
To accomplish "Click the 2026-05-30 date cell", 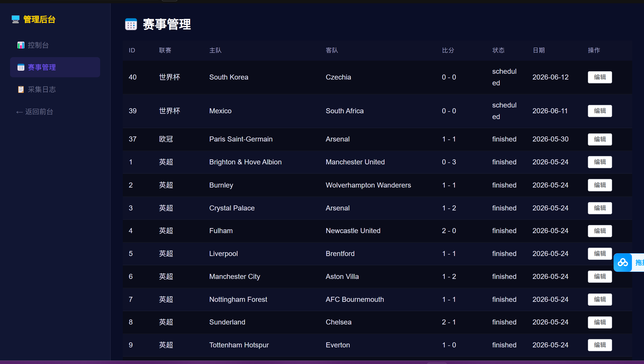I will click(550, 139).
